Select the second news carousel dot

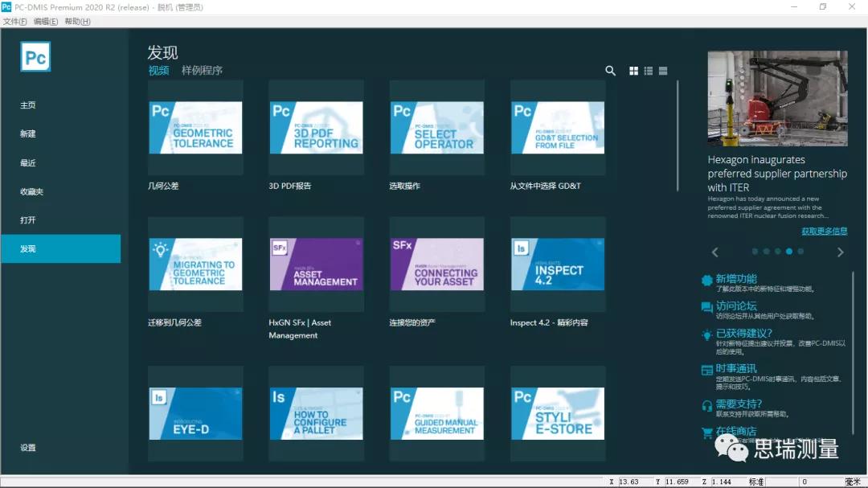point(766,252)
